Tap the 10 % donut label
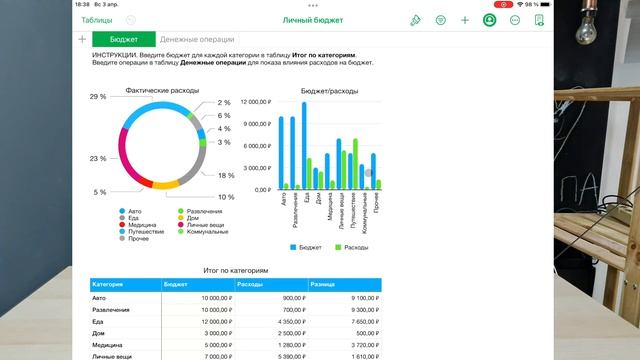The height and width of the screenshot is (360, 640). tap(226, 197)
